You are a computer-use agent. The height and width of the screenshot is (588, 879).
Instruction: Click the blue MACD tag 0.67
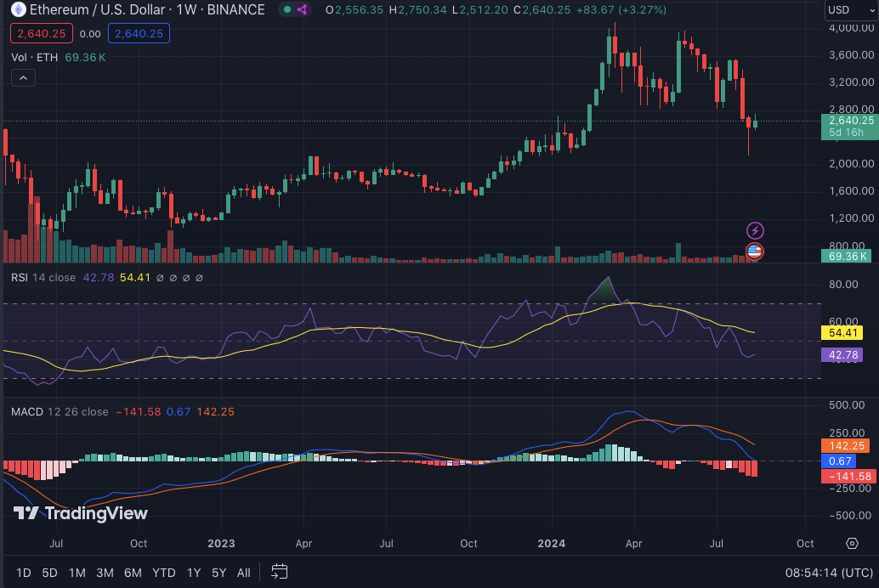pyautogui.click(x=839, y=461)
